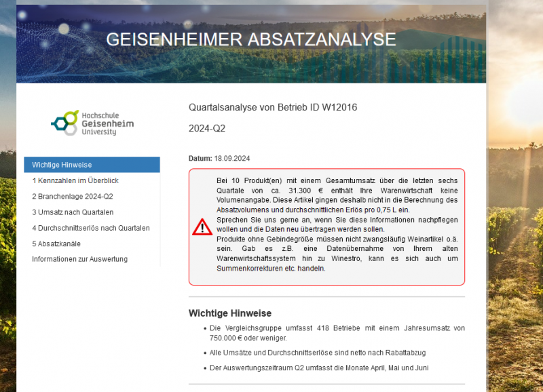Go to Branchenlage 2024-Q2

(x=72, y=196)
